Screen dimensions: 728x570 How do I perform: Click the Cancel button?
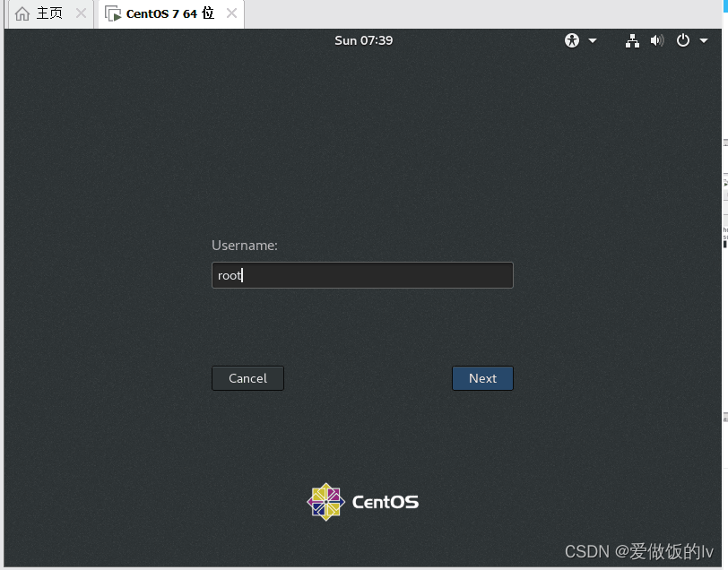[248, 378]
